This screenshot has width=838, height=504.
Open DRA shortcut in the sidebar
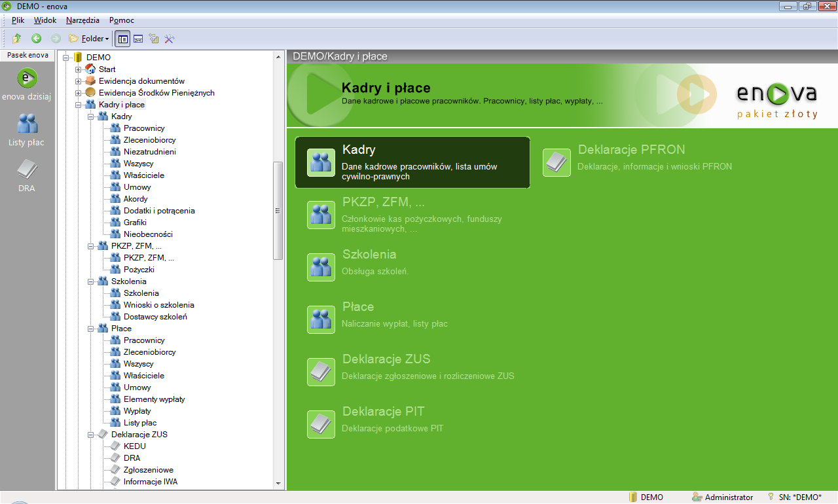pos(27,177)
